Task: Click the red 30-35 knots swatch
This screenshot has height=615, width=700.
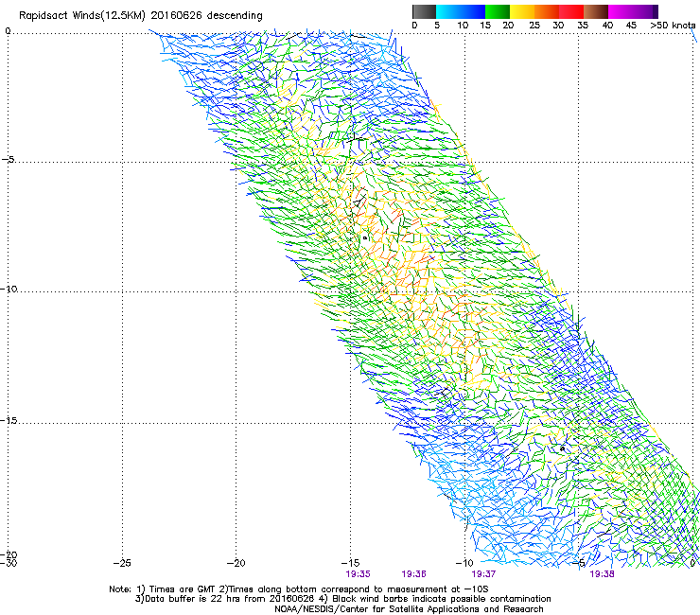Action: pyautogui.click(x=571, y=11)
